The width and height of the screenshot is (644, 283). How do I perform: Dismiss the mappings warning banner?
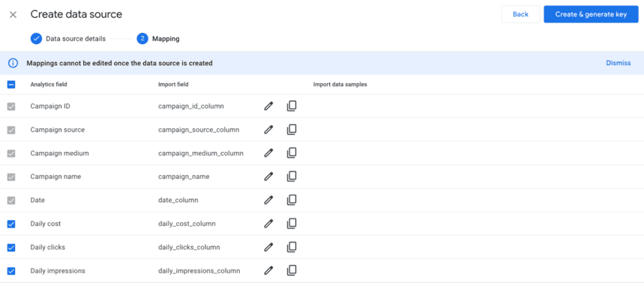pos(618,63)
